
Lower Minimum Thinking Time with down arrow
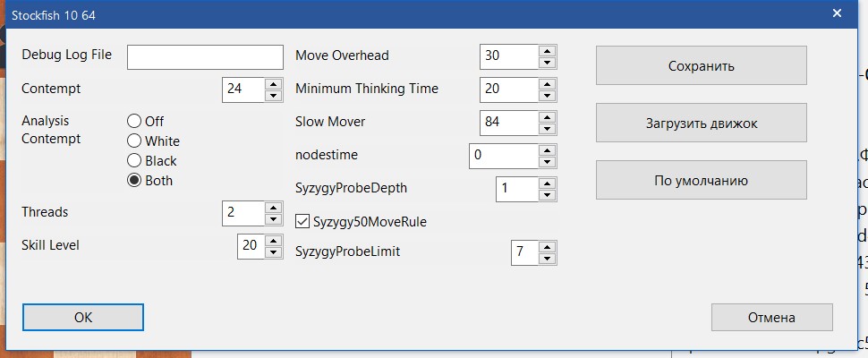point(547,94)
